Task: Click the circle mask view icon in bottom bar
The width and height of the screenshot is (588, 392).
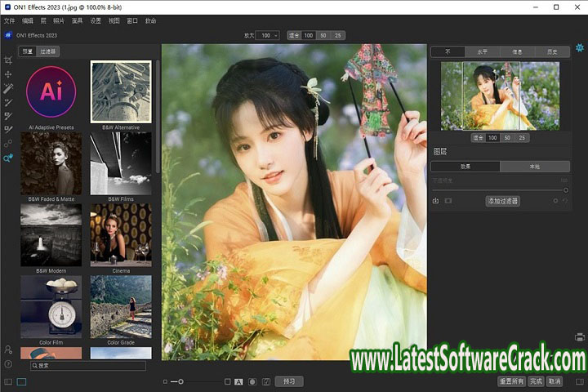Action: [x=252, y=382]
